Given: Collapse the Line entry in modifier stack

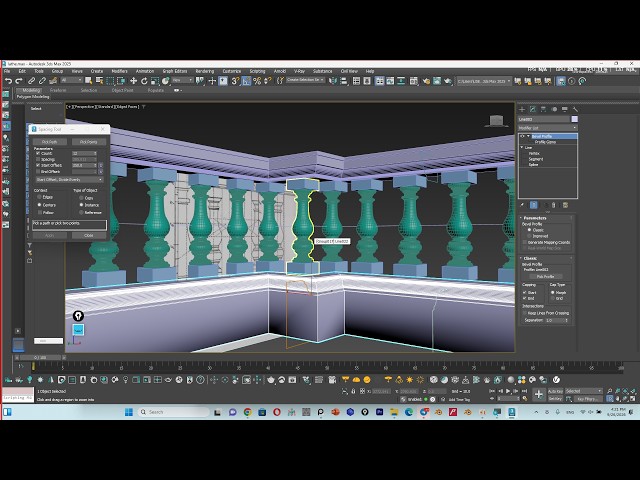Looking at the screenshot, I should [x=522, y=147].
